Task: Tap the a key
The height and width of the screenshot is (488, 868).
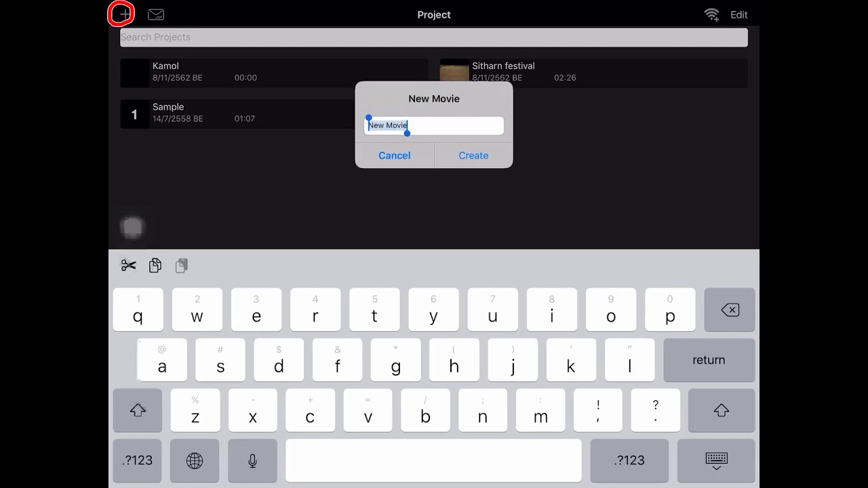Action: pos(162,360)
